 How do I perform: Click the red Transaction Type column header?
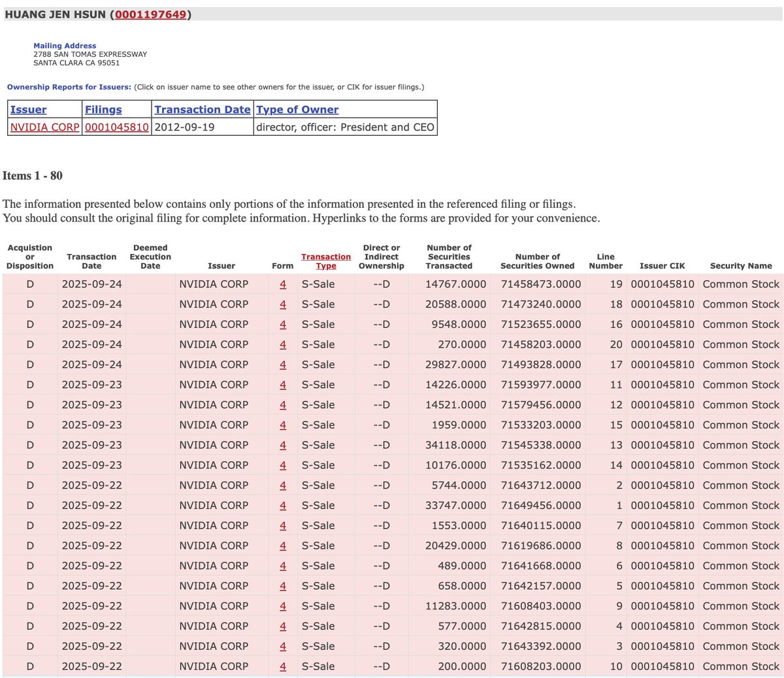click(x=326, y=261)
